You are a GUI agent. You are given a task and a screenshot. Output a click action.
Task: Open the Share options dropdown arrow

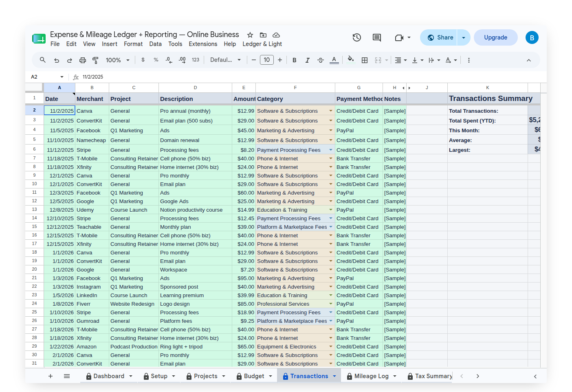pyautogui.click(x=464, y=37)
